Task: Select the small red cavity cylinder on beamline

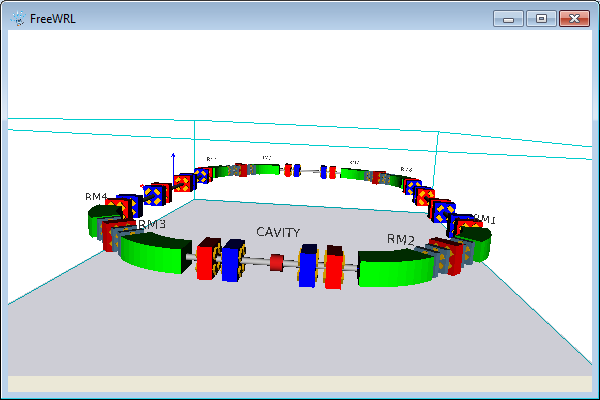Action: tap(276, 264)
